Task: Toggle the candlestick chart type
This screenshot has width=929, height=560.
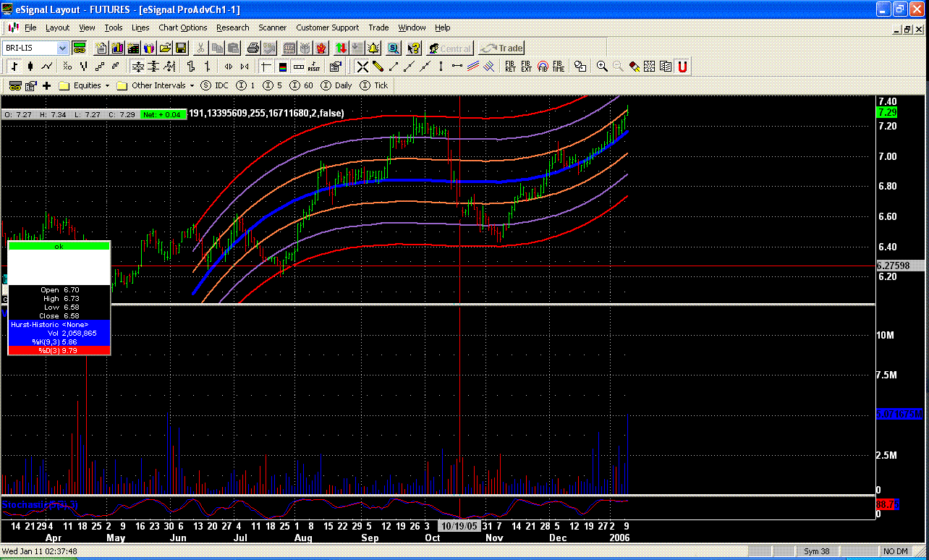Action: click(30, 67)
